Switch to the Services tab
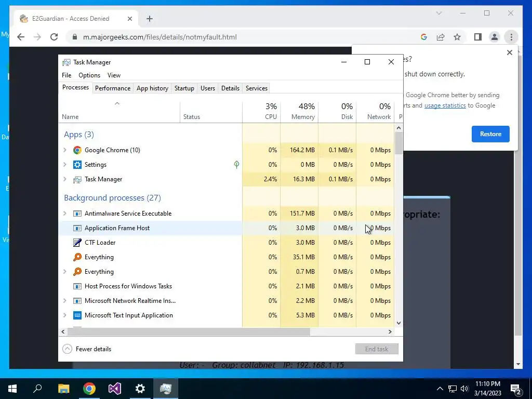532x399 pixels. 257,88
